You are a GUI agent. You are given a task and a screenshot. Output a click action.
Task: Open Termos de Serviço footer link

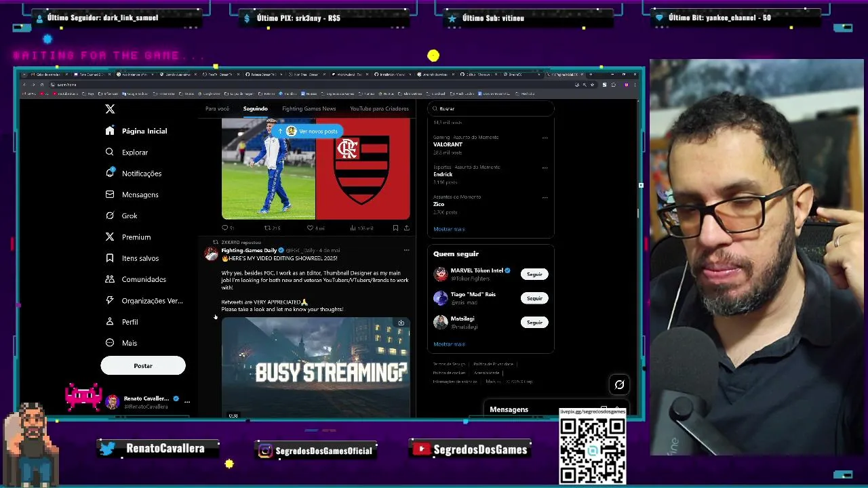pyautogui.click(x=449, y=364)
